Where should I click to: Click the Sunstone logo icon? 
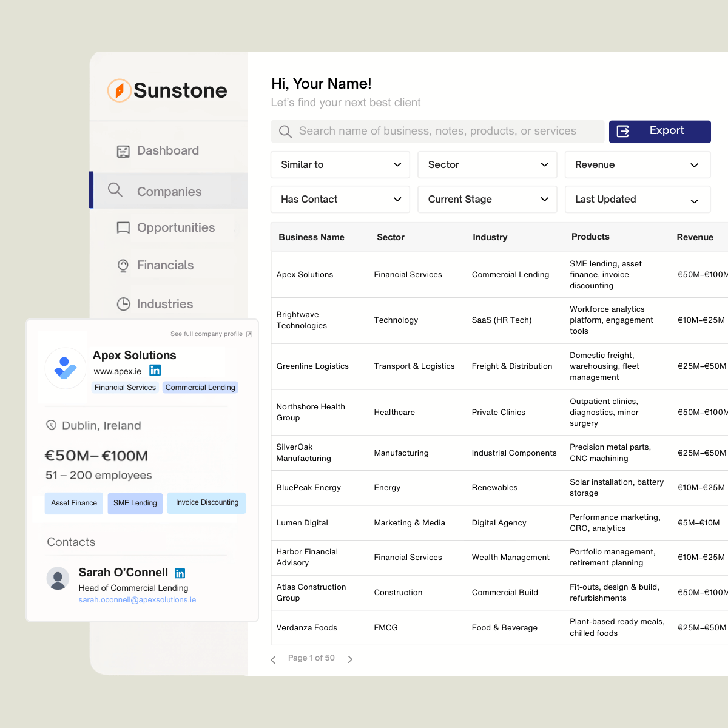pyautogui.click(x=119, y=90)
